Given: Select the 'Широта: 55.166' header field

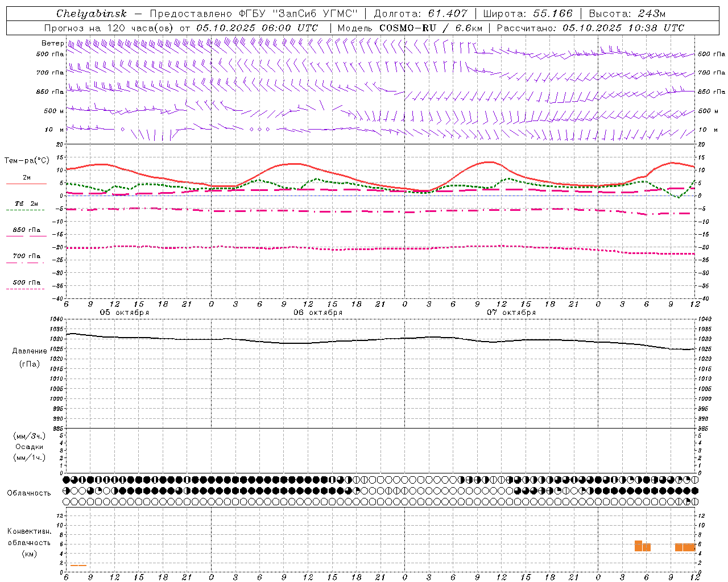Looking at the screenshot, I should (528, 14).
